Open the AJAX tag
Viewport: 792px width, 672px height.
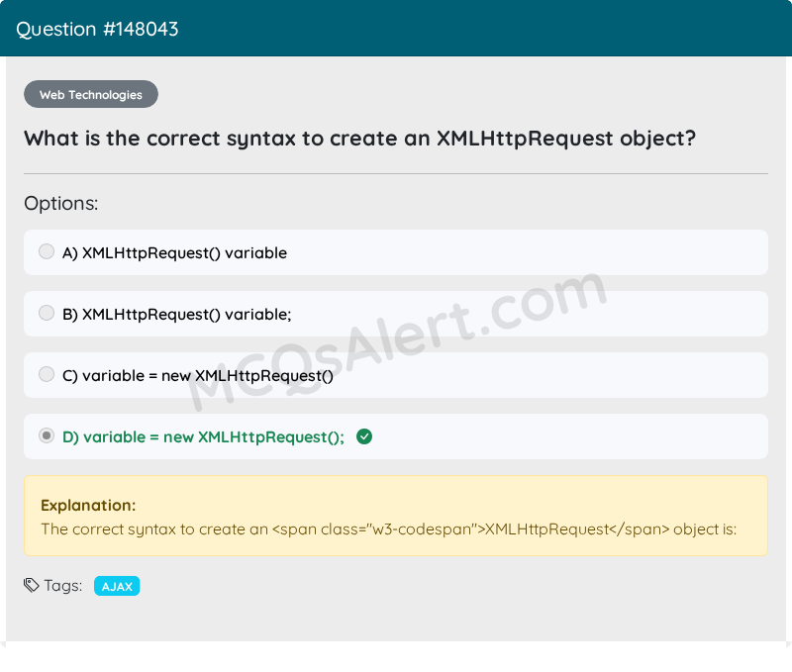(117, 586)
